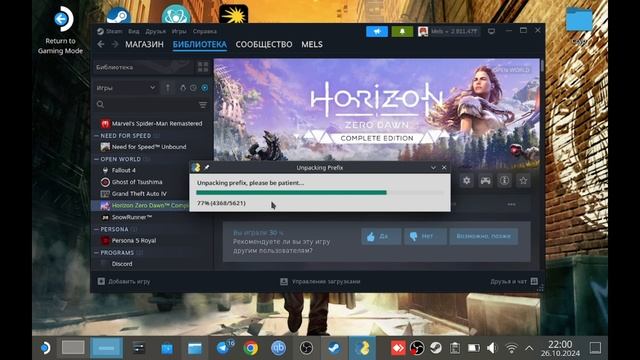The image size is (640, 360).
Task: Show game info icon
Action: click(x=504, y=180)
